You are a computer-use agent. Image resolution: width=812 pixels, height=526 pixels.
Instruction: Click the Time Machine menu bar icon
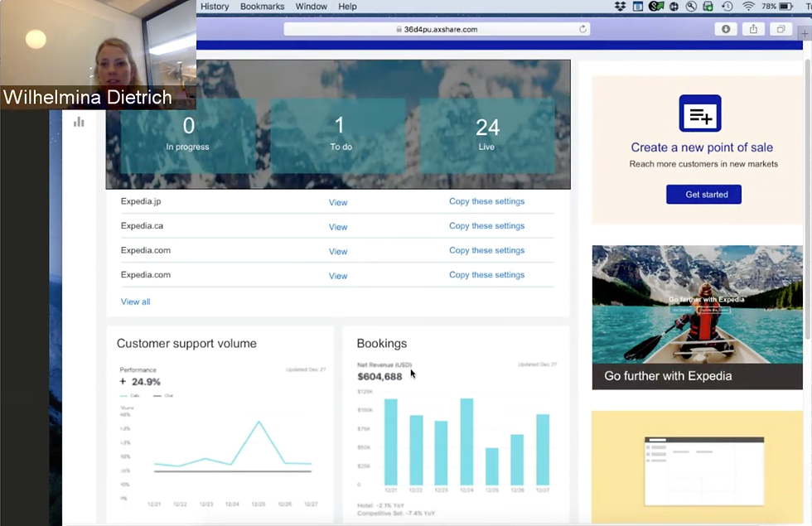coord(727,7)
